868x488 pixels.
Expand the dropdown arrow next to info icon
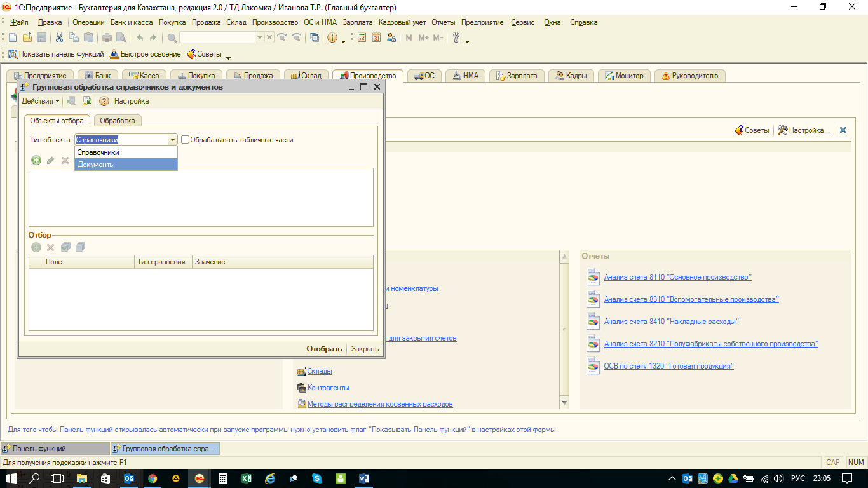343,41
